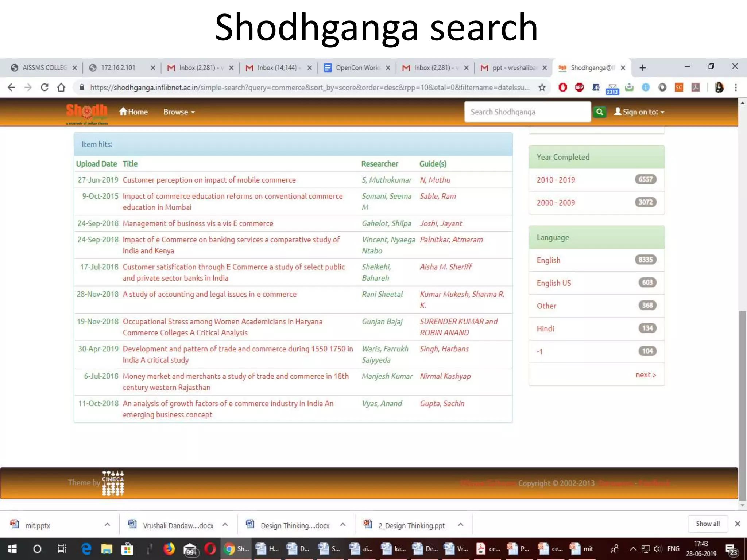Screen dimensions: 747x560
Task: Open the browser home page icon
Action: 61,87
